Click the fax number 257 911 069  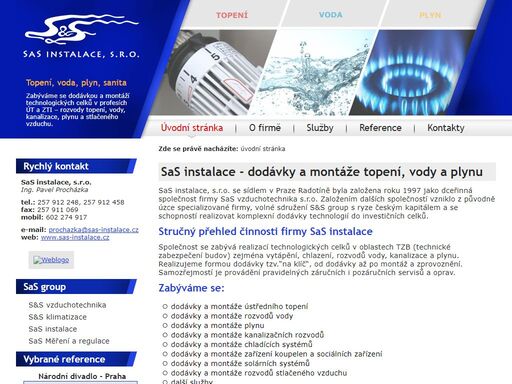[57, 210]
